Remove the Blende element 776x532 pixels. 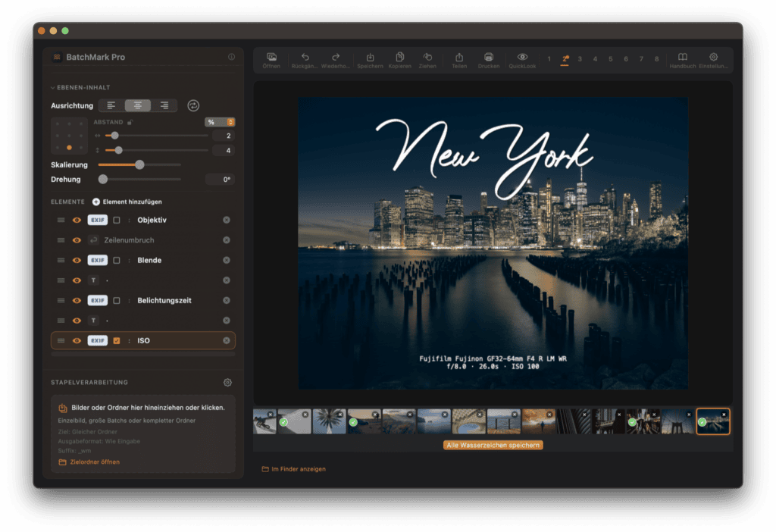[226, 260]
